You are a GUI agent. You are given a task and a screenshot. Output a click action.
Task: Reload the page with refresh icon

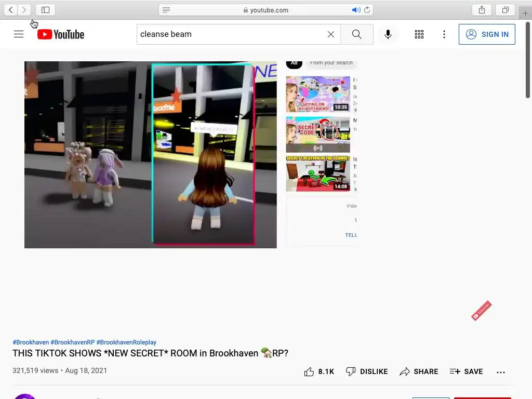click(367, 10)
